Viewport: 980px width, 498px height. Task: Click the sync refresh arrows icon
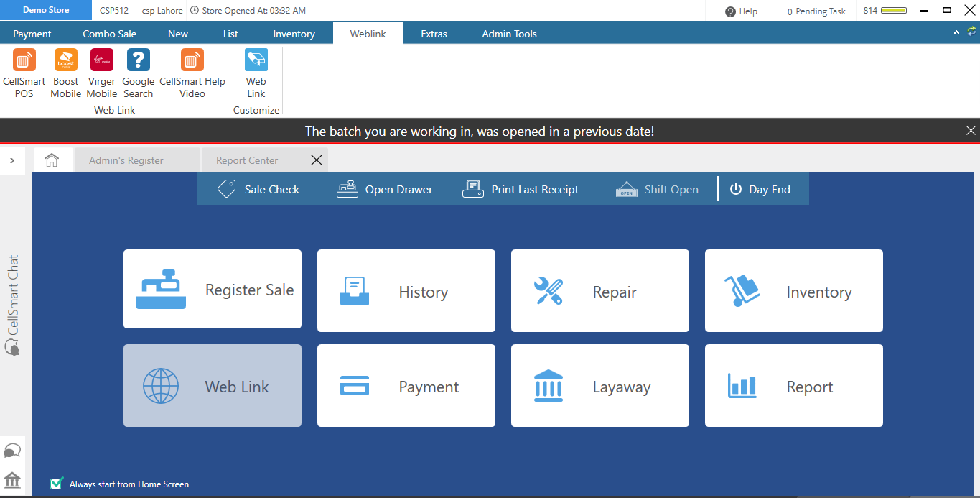click(x=971, y=32)
